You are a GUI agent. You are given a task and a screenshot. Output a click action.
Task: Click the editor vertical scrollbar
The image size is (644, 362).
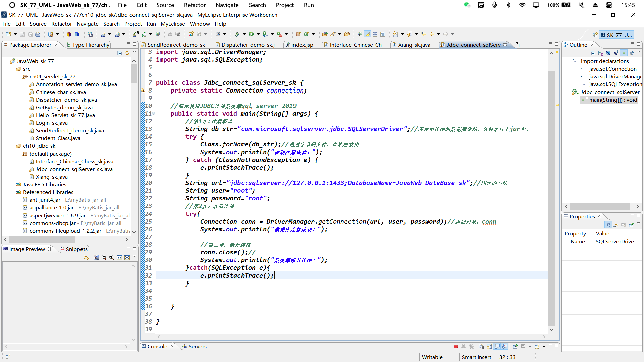pos(551,198)
